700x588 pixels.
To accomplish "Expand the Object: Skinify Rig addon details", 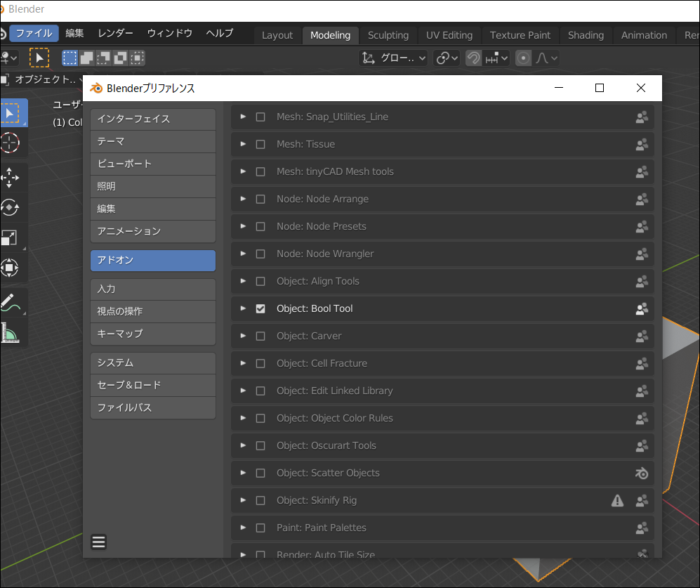I will pyautogui.click(x=243, y=500).
